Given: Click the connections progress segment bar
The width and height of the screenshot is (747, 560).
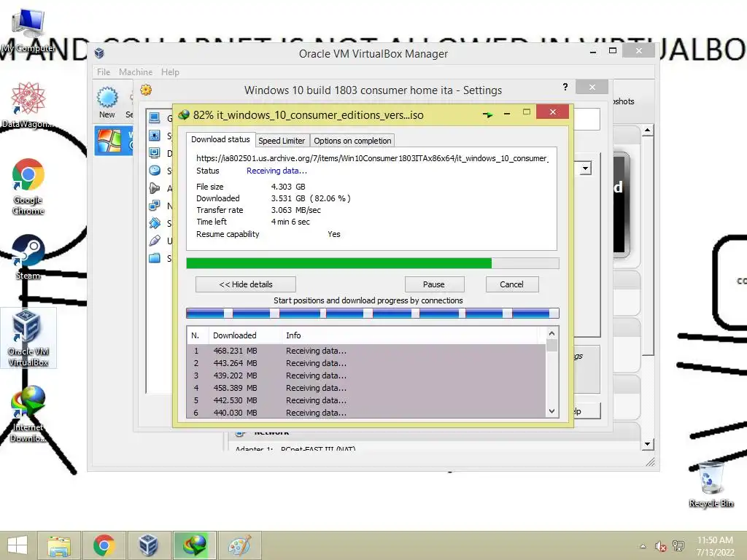Looking at the screenshot, I should coord(373,313).
